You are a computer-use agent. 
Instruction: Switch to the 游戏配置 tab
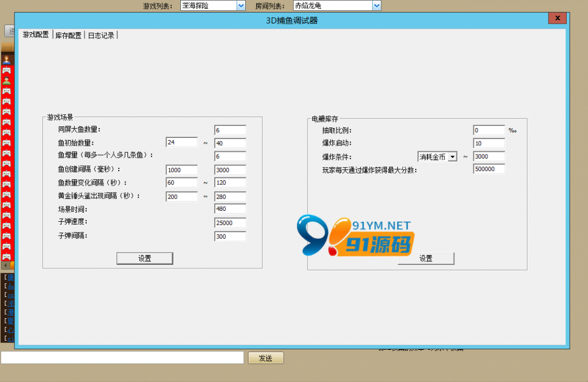(36, 35)
